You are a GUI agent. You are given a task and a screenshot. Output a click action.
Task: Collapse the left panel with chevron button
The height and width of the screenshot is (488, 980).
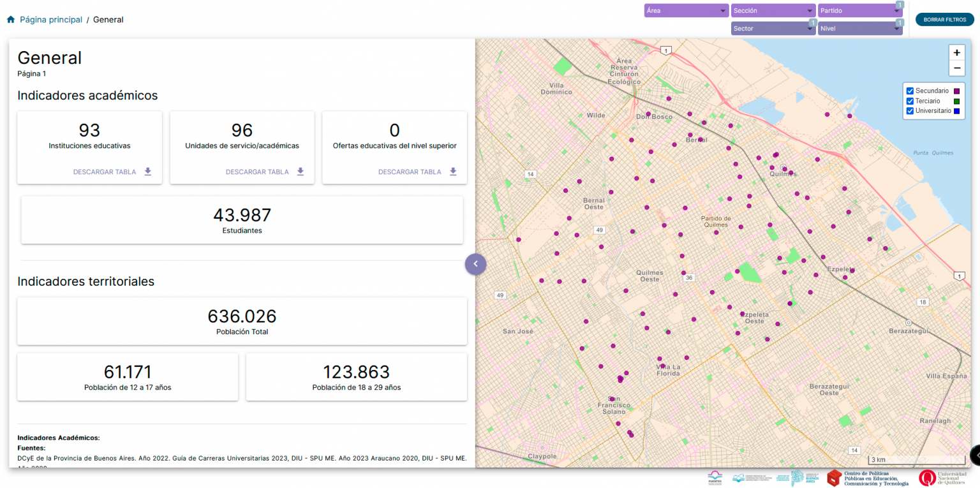(x=475, y=263)
